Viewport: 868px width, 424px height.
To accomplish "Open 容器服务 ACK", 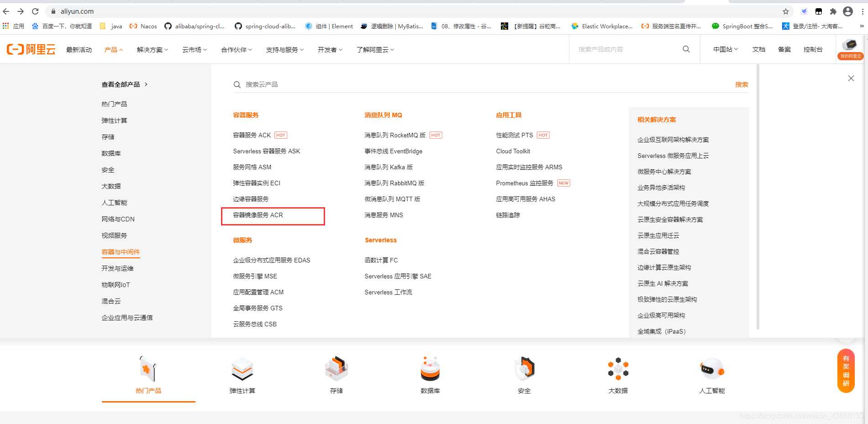I will pyautogui.click(x=252, y=135).
